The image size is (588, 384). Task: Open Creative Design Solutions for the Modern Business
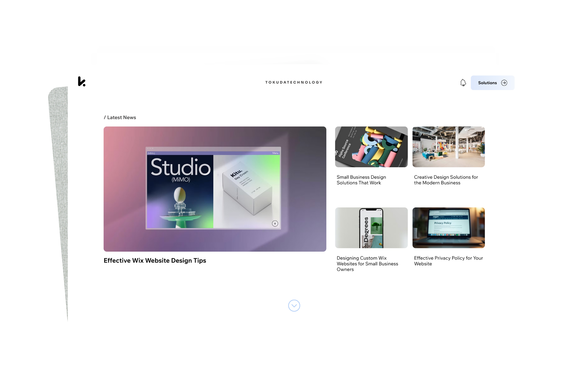coord(446,180)
